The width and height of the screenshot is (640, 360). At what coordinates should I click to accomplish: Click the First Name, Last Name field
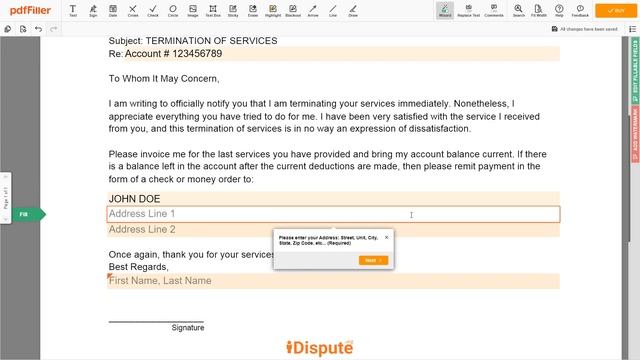[x=333, y=281]
